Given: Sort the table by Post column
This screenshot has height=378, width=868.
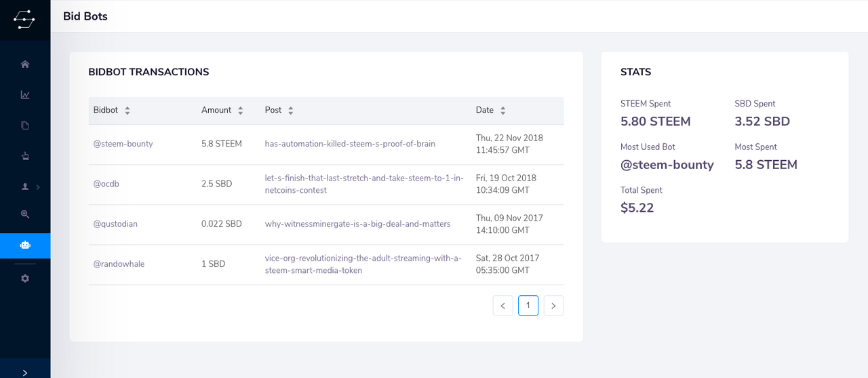Looking at the screenshot, I should pyautogui.click(x=290, y=110).
